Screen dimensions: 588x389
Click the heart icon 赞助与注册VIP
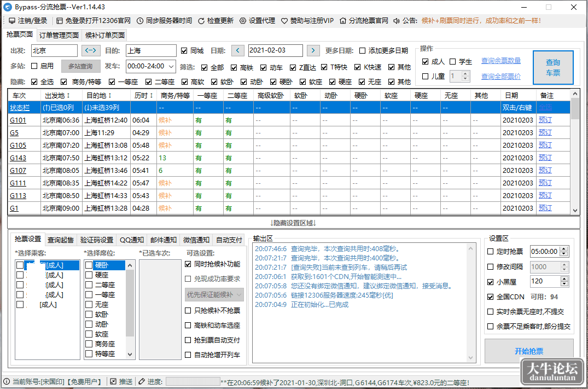click(284, 21)
